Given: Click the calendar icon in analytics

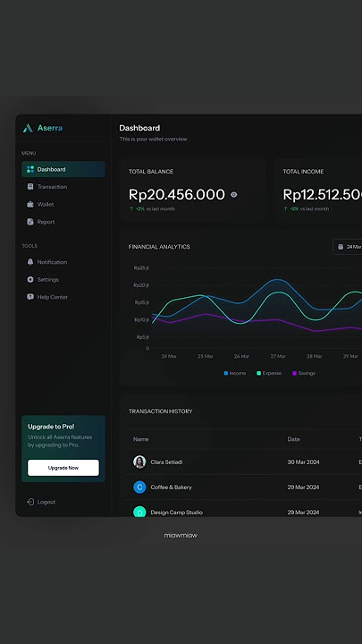Looking at the screenshot, I should pyautogui.click(x=341, y=247).
